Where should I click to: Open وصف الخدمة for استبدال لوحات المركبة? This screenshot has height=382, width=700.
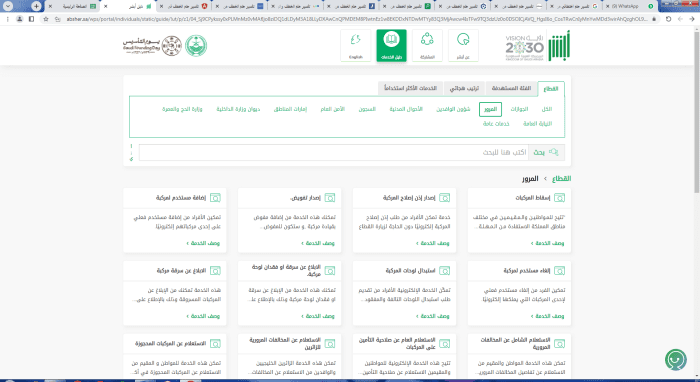click(433, 316)
